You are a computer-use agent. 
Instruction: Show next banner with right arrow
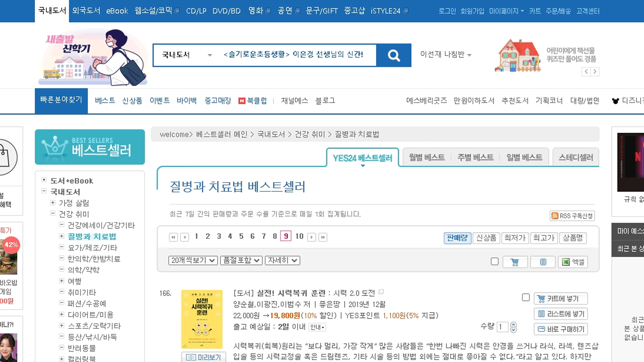(595, 71)
